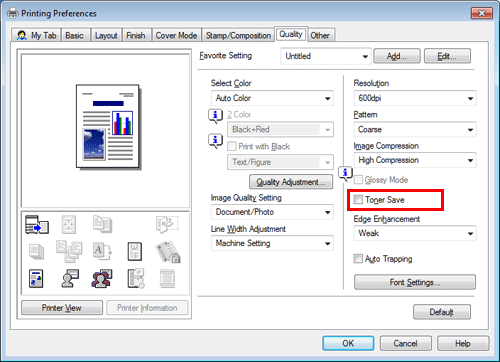Image resolution: width=500 pixels, height=362 pixels.
Task: Click the document preview thumbnail
Action: (108, 127)
